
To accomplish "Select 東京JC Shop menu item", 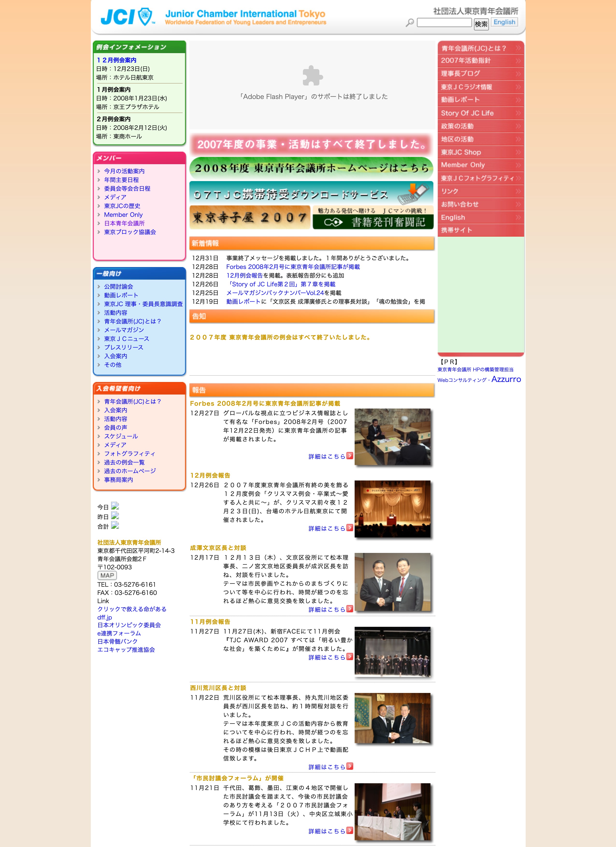I will point(461,152).
